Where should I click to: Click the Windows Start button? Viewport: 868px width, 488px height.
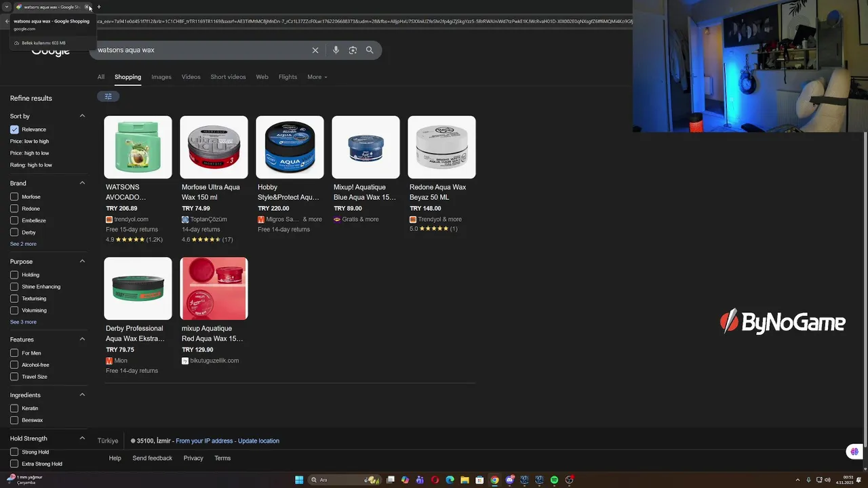pyautogui.click(x=299, y=480)
